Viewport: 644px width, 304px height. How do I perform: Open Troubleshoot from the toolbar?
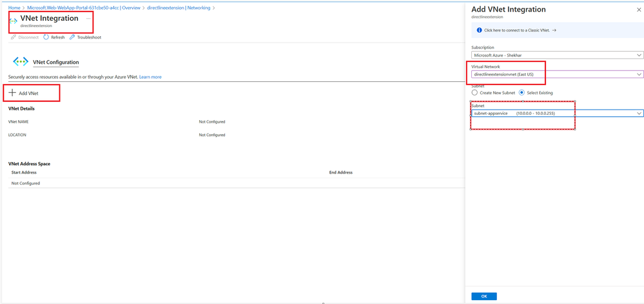pyautogui.click(x=86, y=37)
